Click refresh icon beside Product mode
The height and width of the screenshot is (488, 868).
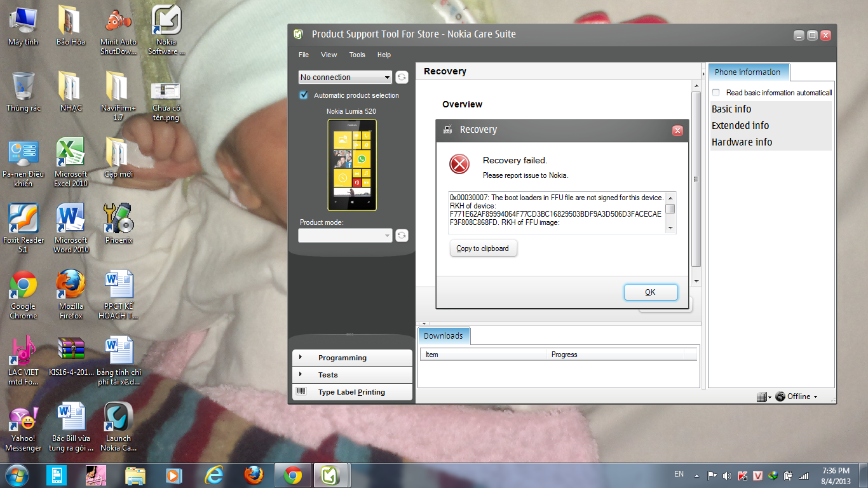coord(402,236)
